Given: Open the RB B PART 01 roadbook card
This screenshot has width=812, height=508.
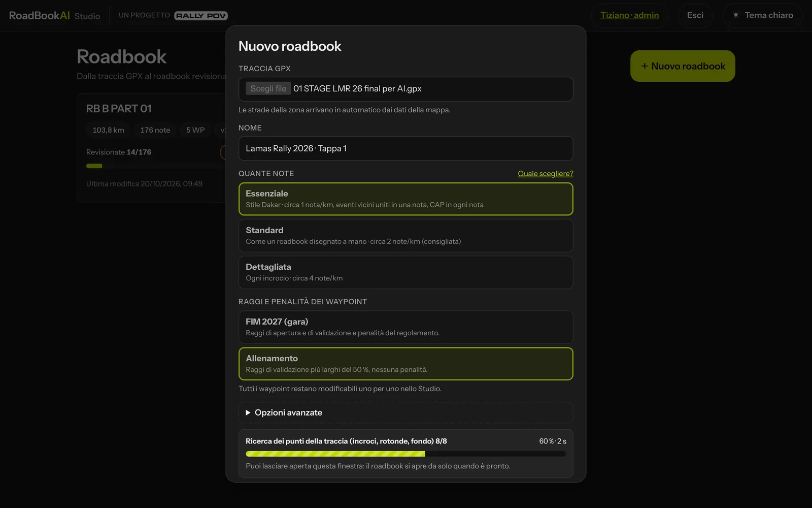Looking at the screenshot, I should click(152, 147).
